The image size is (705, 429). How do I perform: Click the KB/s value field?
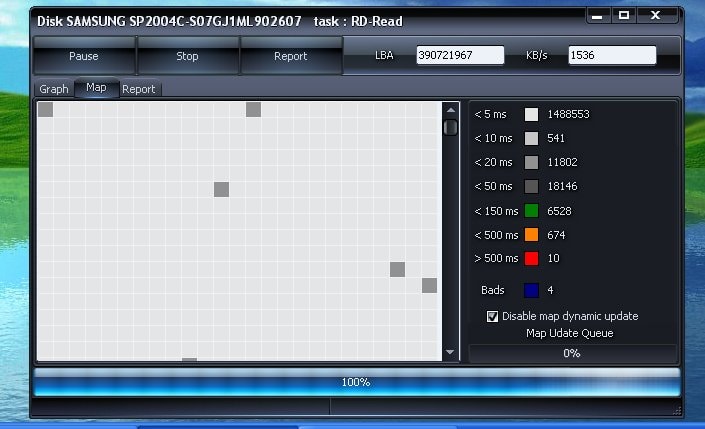612,56
